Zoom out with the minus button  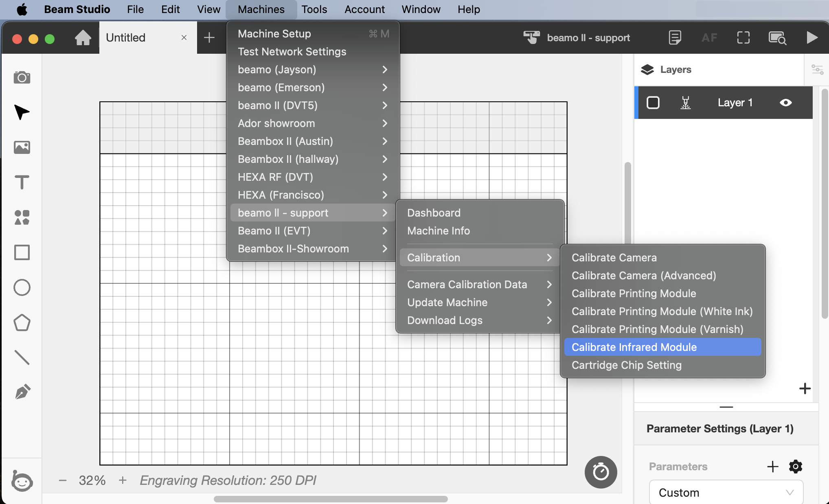click(x=63, y=480)
